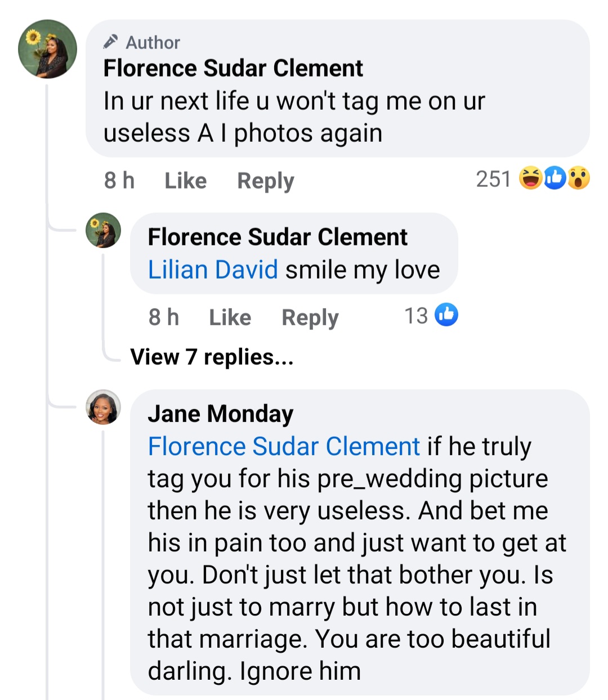View the 13 likes count

[416, 316]
